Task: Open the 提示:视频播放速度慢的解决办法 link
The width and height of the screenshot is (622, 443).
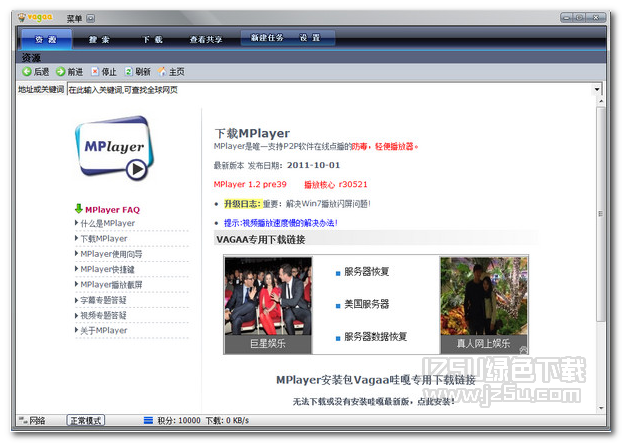Action: pos(280,223)
